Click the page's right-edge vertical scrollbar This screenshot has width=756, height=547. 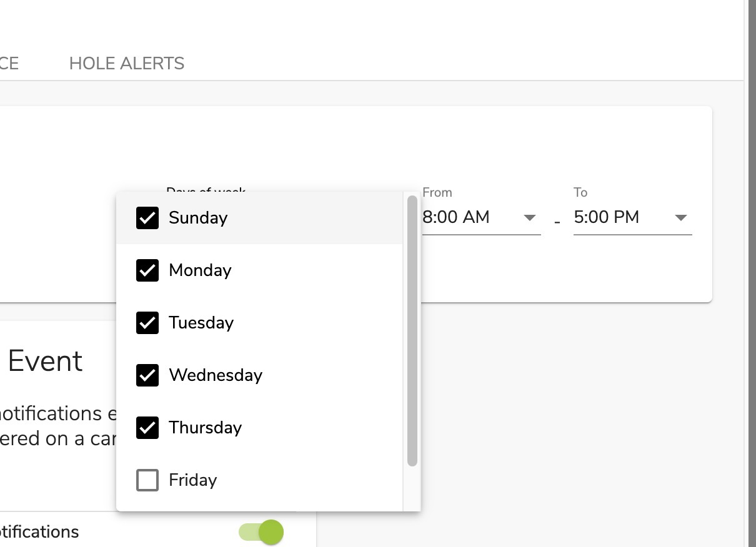pos(751,273)
